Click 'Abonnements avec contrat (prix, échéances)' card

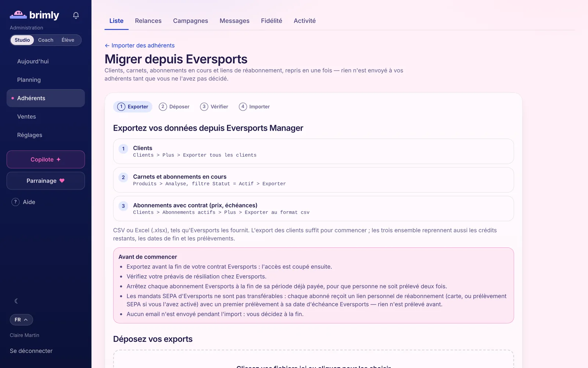click(313, 209)
